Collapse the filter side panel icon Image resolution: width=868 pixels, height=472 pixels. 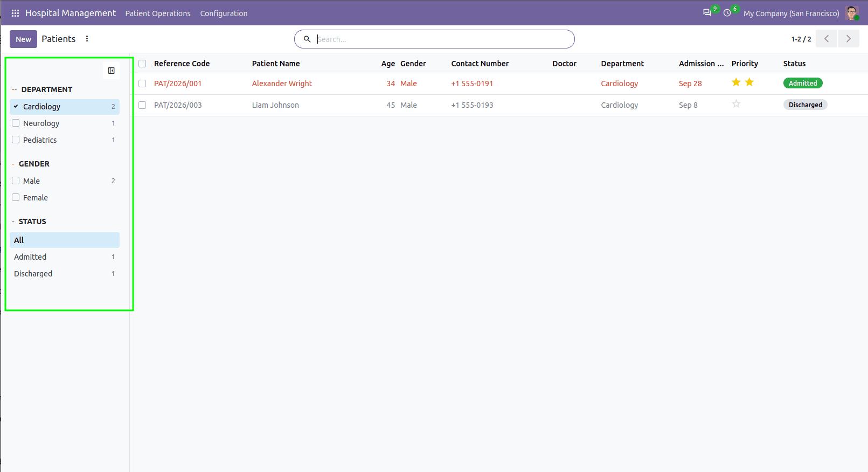tap(111, 71)
